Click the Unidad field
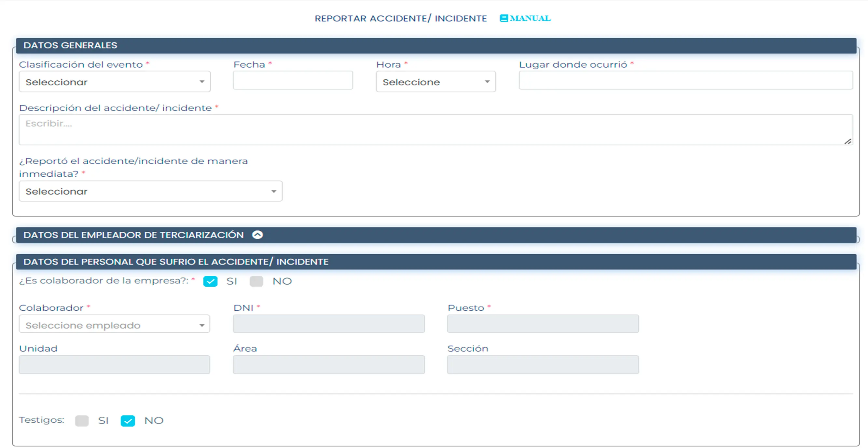The height and width of the screenshot is (448, 868). [114, 365]
